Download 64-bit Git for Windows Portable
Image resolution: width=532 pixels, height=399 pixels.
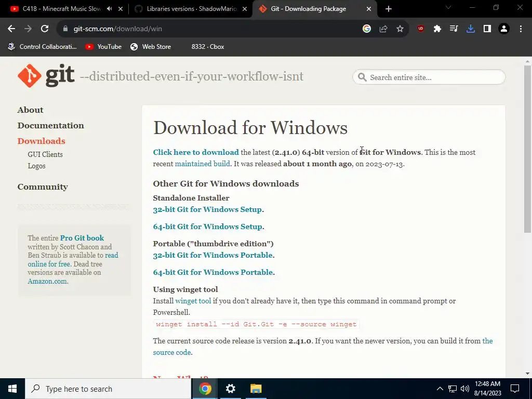point(212,272)
